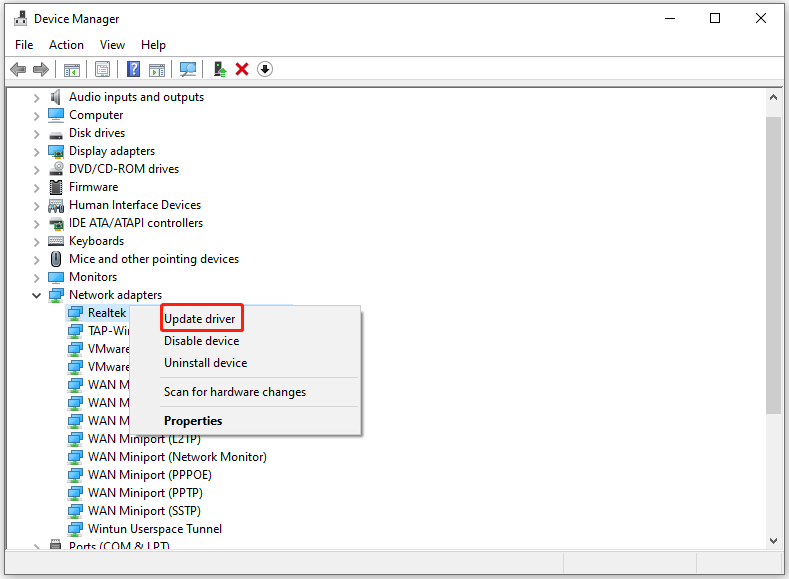This screenshot has height=579, width=789.
Task: Expand the Display adapters category
Action: click(x=37, y=151)
